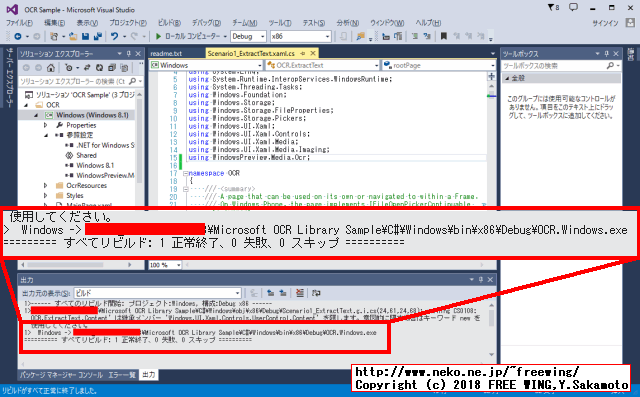Click the account avatar icon next to サインイン

[630, 23]
